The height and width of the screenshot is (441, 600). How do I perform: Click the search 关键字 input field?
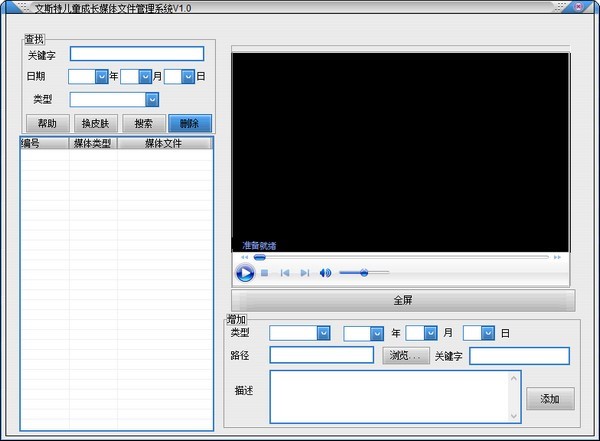point(136,54)
